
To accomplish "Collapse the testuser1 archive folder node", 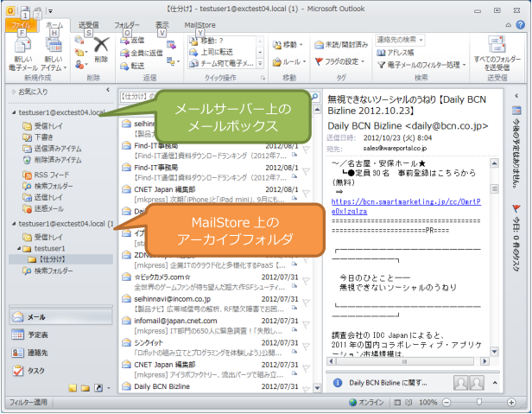I will coord(19,247).
